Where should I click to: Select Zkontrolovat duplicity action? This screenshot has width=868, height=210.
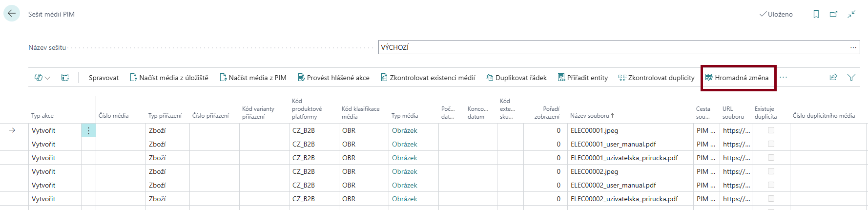coord(656,78)
